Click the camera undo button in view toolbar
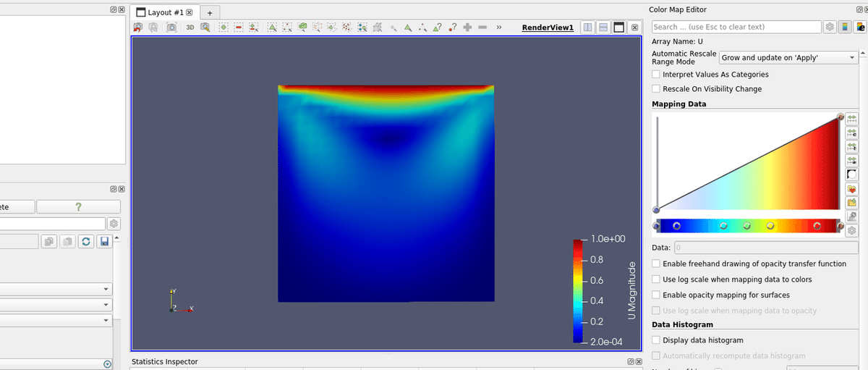Image resolution: width=868 pixels, height=370 pixels. (138, 27)
